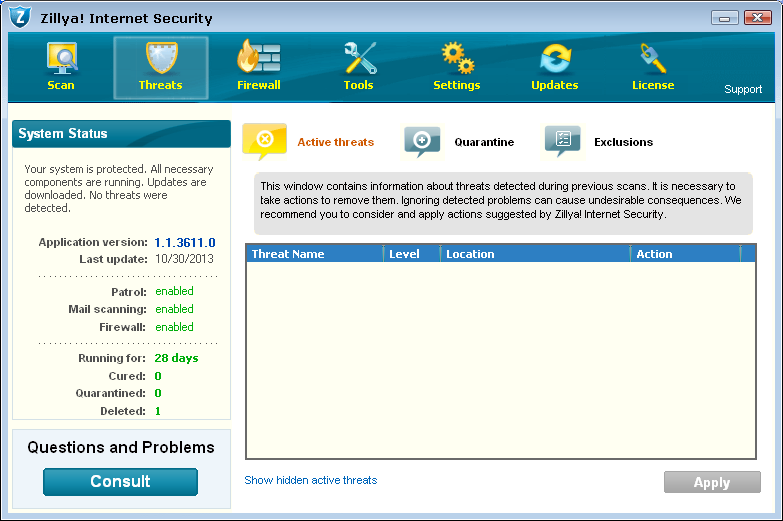Switch to the Quarantine tab label
Image resolution: width=783 pixels, height=521 pixels.
coord(484,142)
